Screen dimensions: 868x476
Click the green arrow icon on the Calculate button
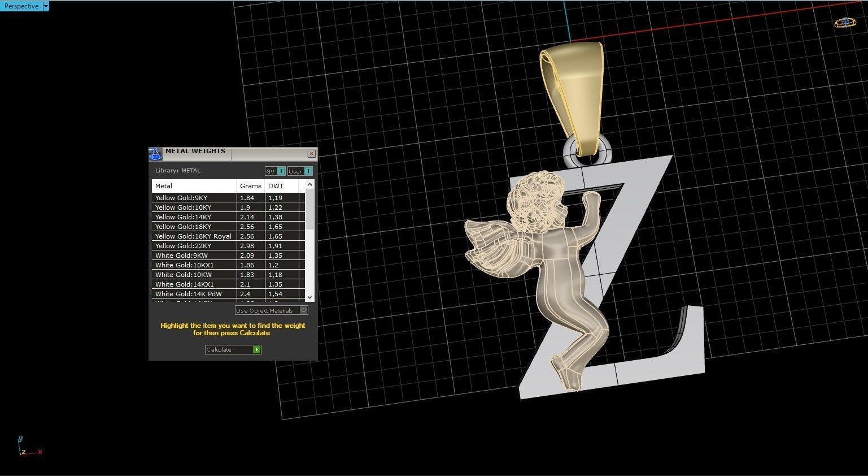tap(257, 349)
